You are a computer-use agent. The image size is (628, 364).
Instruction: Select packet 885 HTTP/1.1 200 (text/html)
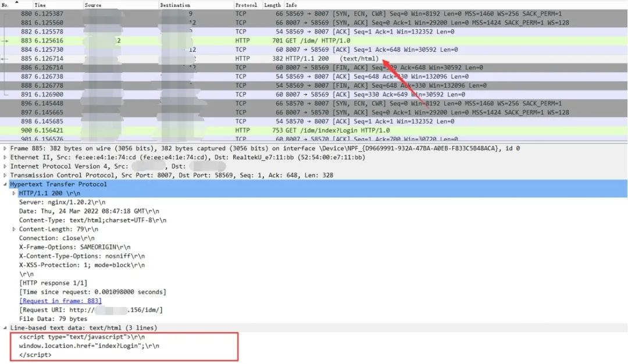(x=314, y=59)
